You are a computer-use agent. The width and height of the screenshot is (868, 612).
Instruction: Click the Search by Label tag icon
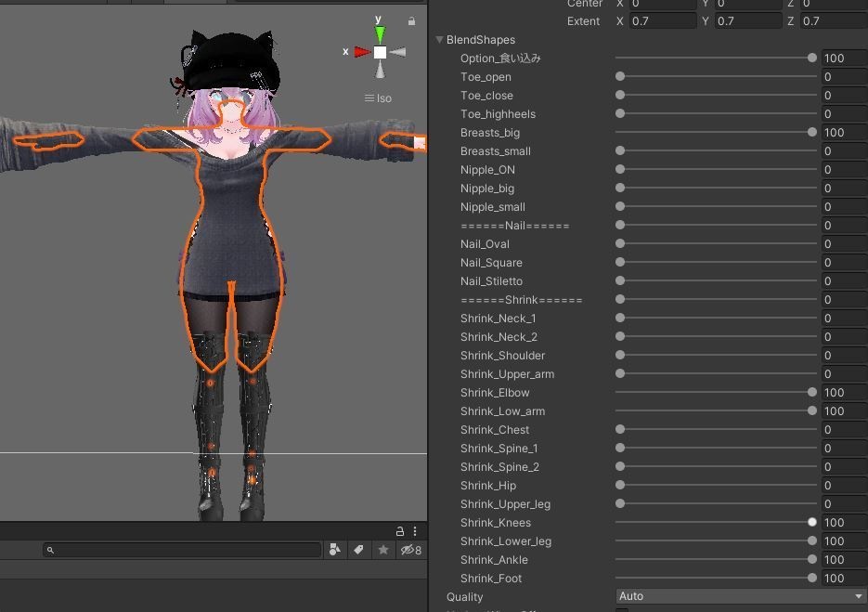point(358,550)
